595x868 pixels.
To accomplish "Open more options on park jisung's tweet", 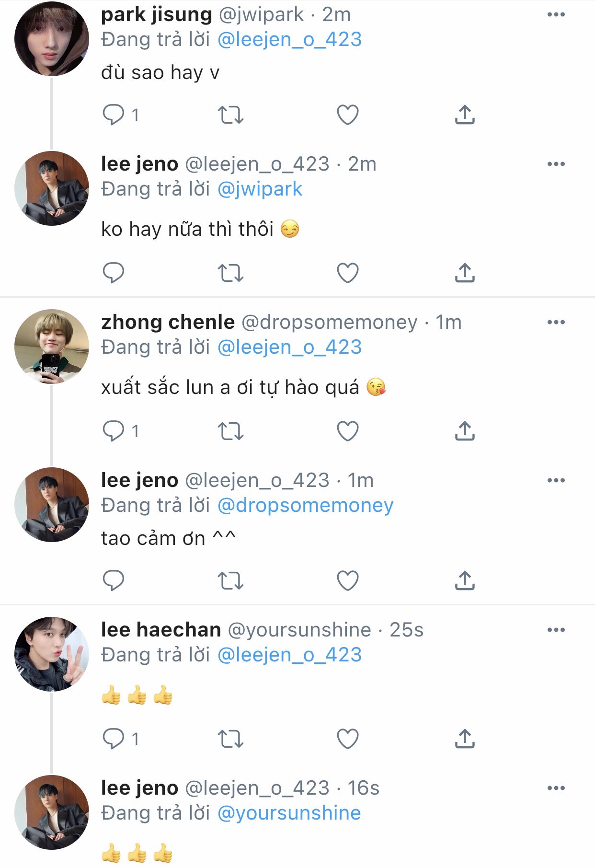I will point(556,15).
